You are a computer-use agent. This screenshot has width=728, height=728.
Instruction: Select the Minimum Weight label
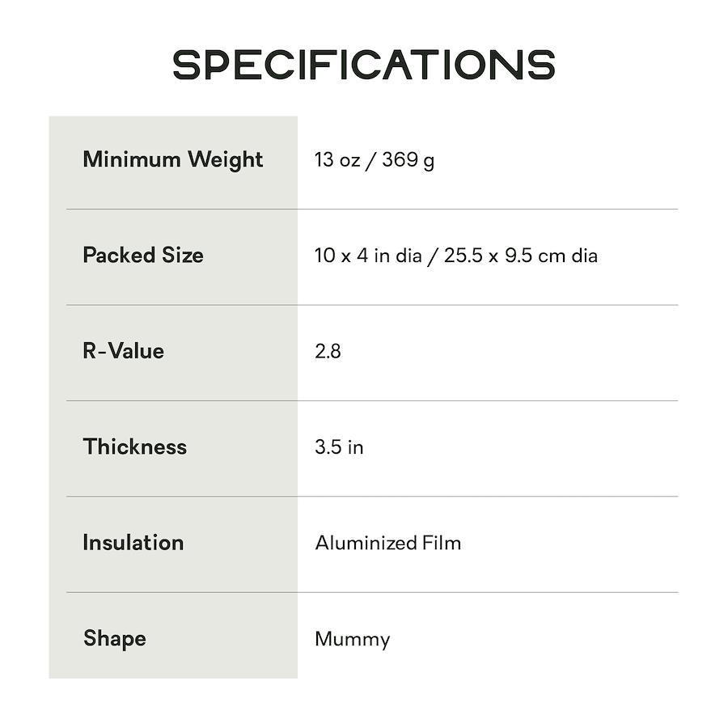pyautogui.click(x=173, y=159)
